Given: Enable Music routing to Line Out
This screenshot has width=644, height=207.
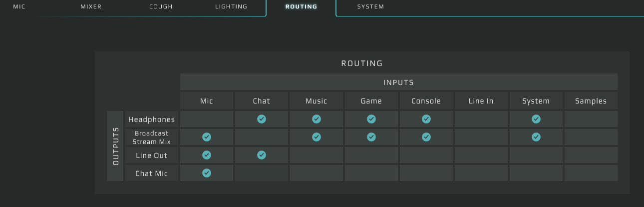Looking at the screenshot, I should click(317, 155).
